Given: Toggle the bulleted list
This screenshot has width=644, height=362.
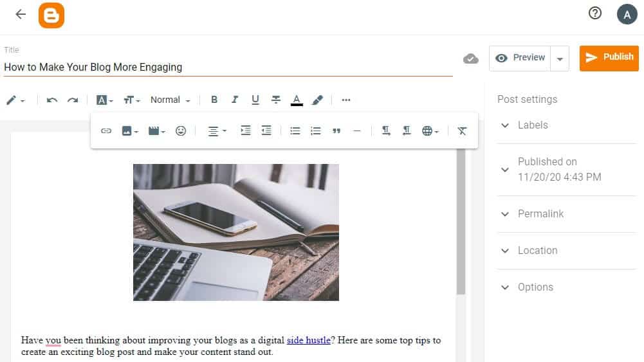Looking at the screenshot, I should [295, 131].
